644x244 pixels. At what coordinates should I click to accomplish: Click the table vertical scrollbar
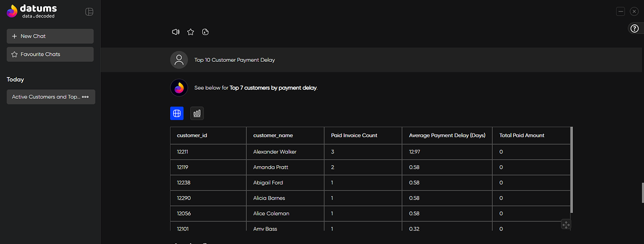click(x=572, y=170)
